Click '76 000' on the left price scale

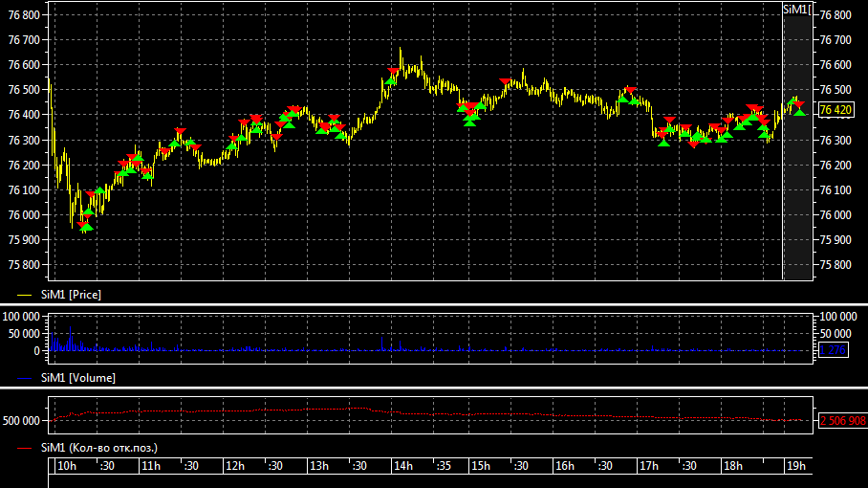(24, 215)
